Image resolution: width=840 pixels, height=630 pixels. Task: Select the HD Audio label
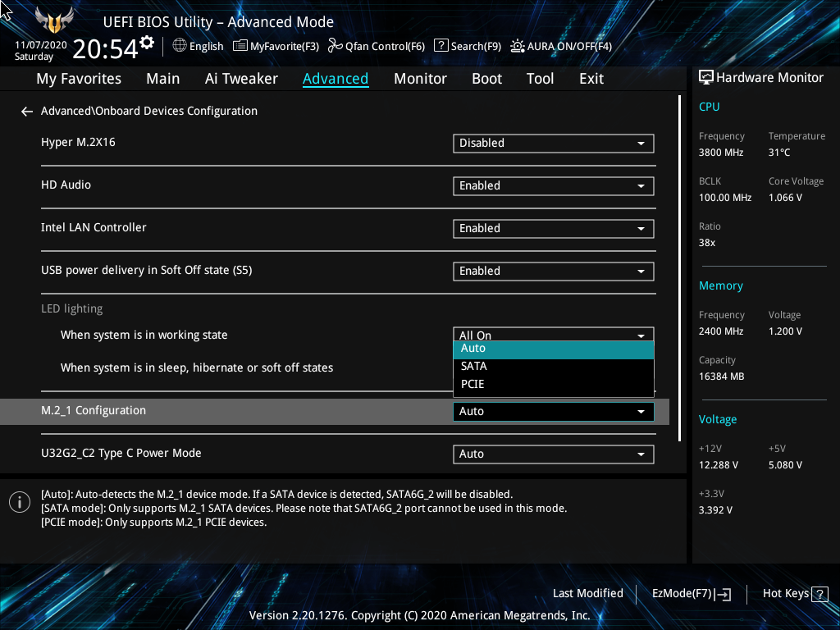[x=66, y=185]
